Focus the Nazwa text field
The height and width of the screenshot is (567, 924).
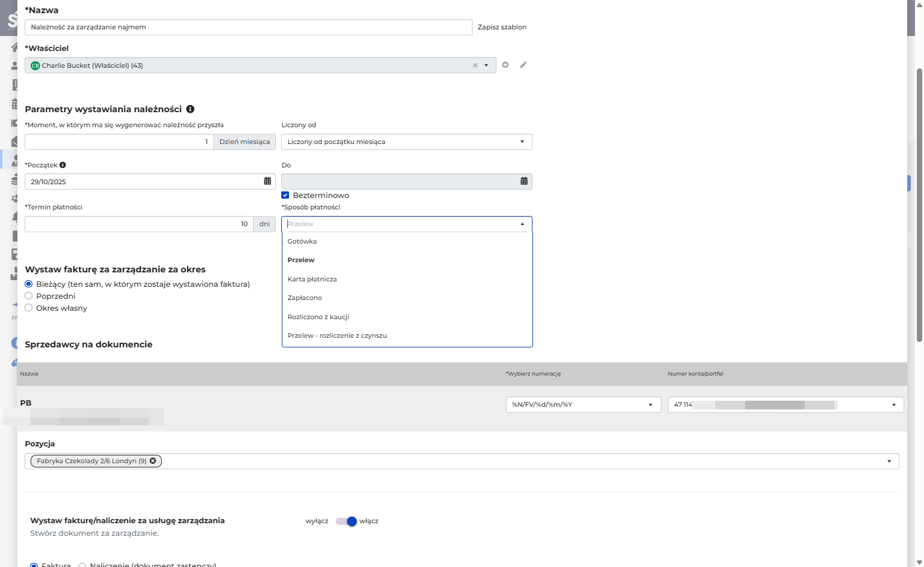(248, 27)
